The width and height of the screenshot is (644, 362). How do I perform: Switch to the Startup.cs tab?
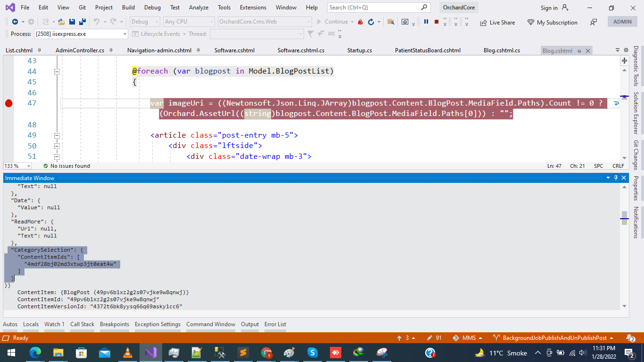360,50
